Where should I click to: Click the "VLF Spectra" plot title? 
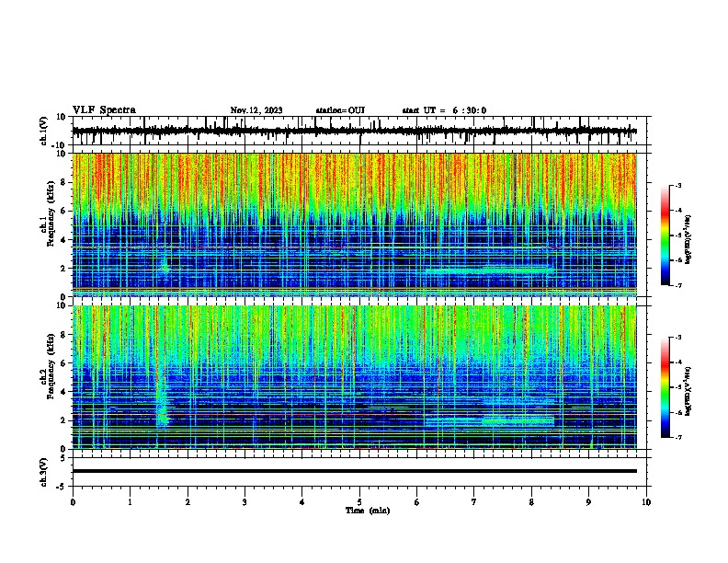click(x=104, y=110)
